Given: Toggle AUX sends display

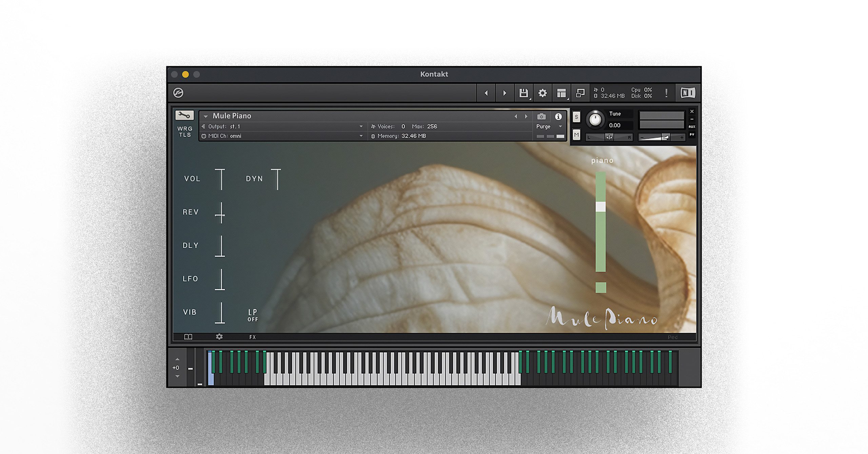Looking at the screenshot, I should 692,126.
